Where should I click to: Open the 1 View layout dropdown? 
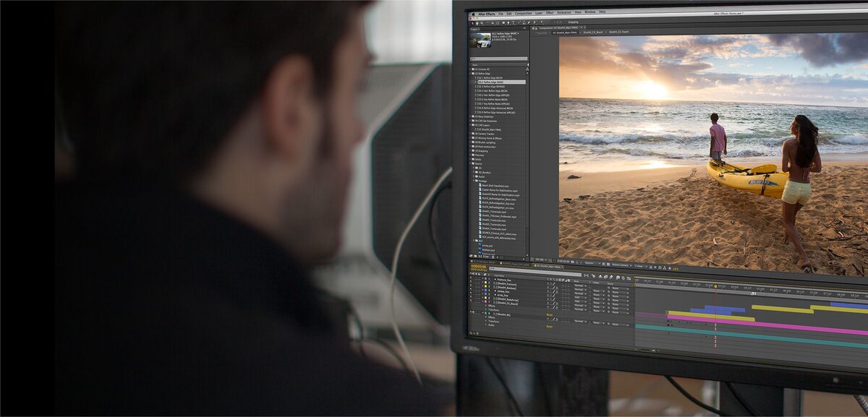(x=640, y=266)
